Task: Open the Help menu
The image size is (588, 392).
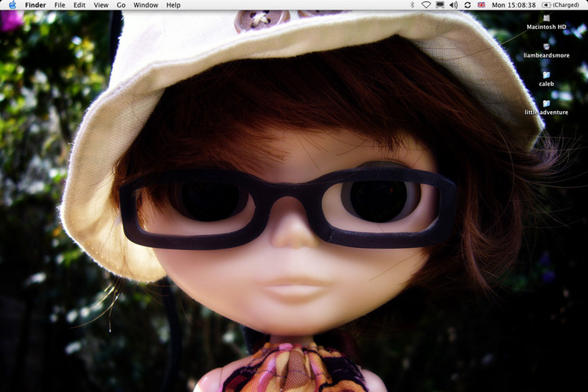Action: pyautogui.click(x=173, y=5)
